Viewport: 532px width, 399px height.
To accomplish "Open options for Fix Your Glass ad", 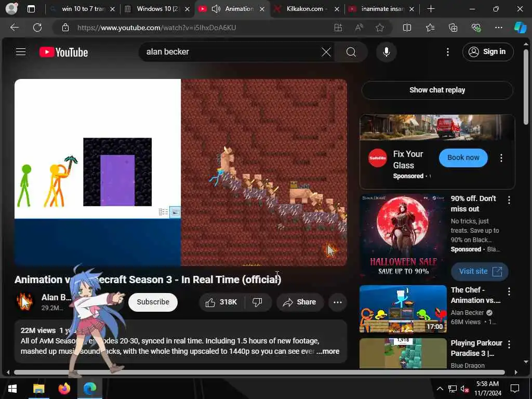I will [501, 157].
